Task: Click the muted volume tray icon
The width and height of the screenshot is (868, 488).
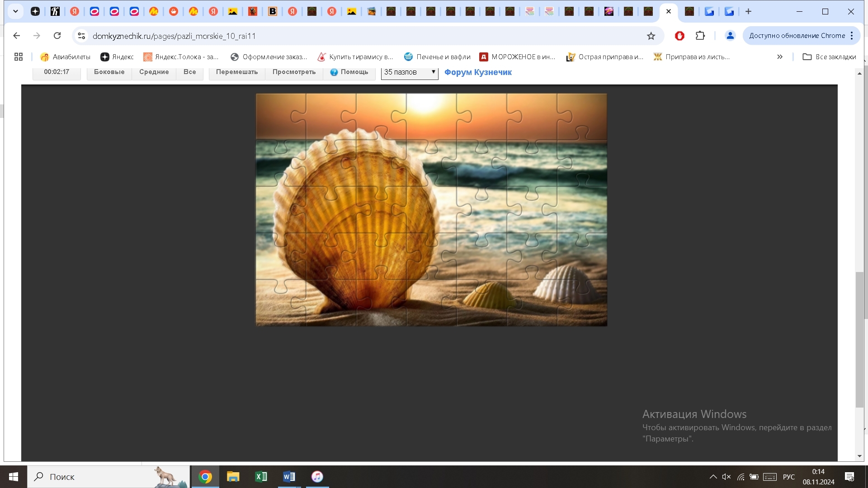Action: click(x=726, y=477)
